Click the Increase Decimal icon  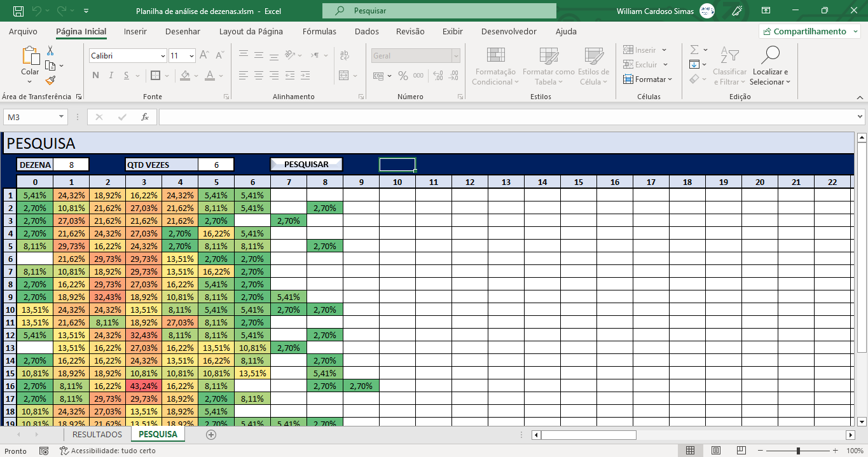pos(438,76)
